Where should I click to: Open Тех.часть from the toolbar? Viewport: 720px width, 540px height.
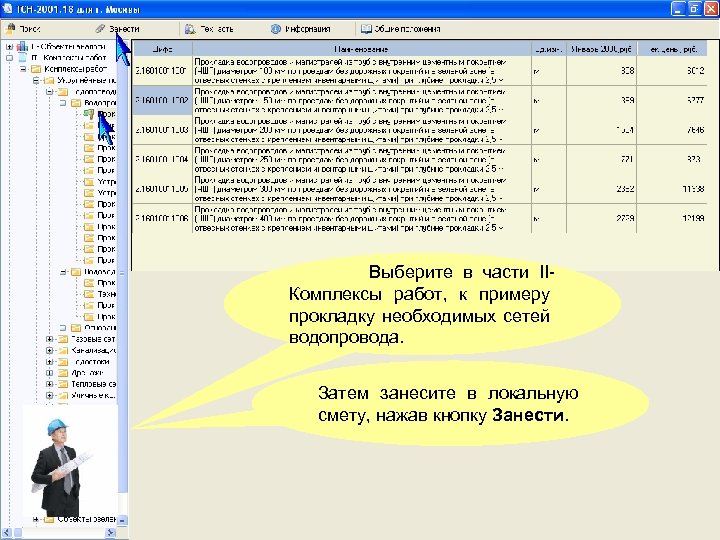(209, 29)
